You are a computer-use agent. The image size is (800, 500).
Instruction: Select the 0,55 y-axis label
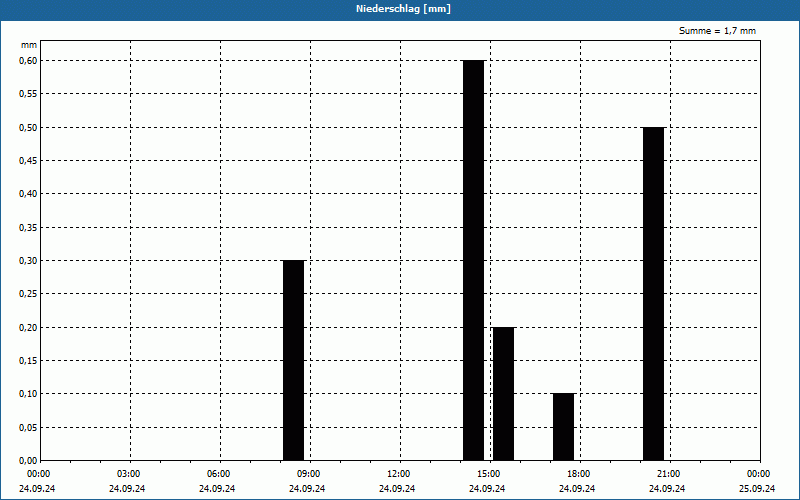click(x=28, y=94)
